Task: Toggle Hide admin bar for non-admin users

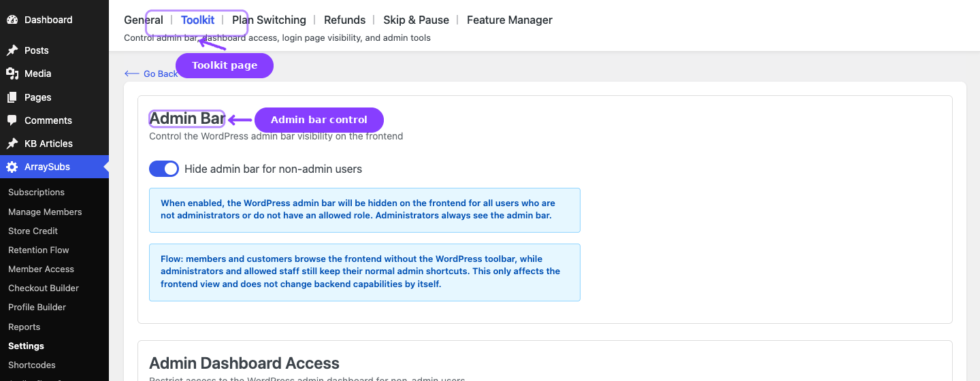Action: [164, 169]
